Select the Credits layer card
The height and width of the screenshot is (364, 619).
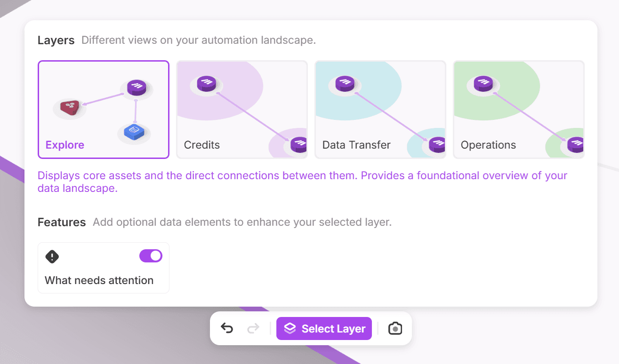[x=241, y=109]
